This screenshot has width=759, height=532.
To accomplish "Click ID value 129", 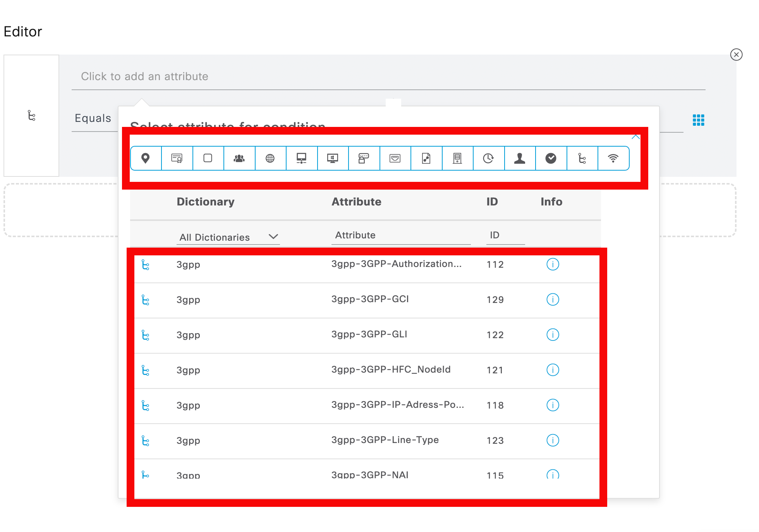I will (495, 300).
